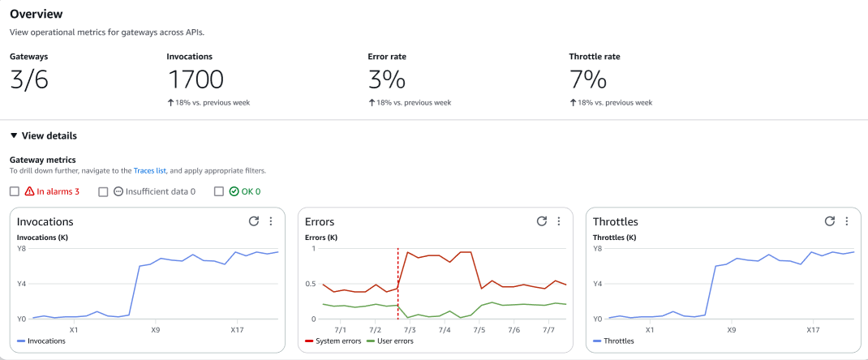868x360 pixels.
Task: Refresh the Throttles chart
Action: click(x=830, y=221)
